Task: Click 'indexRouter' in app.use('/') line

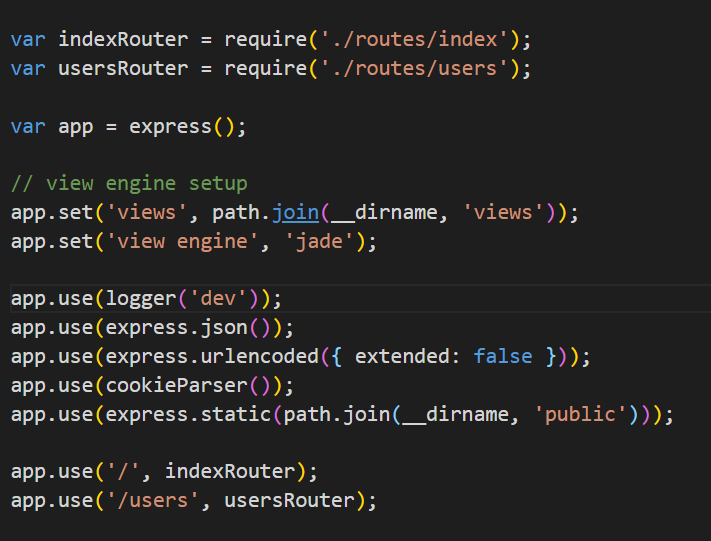Action: click(x=230, y=472)
